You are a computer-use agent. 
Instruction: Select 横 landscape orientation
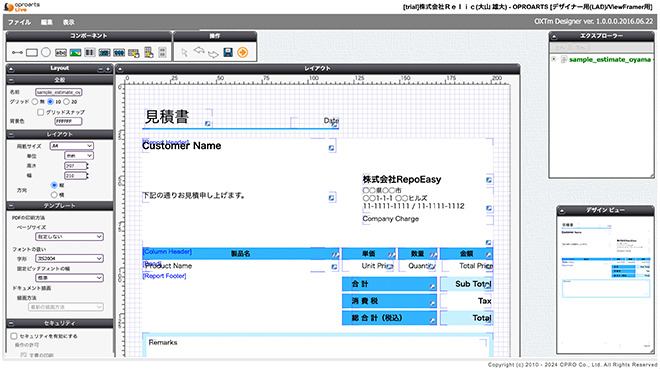(x=54, y=195)
